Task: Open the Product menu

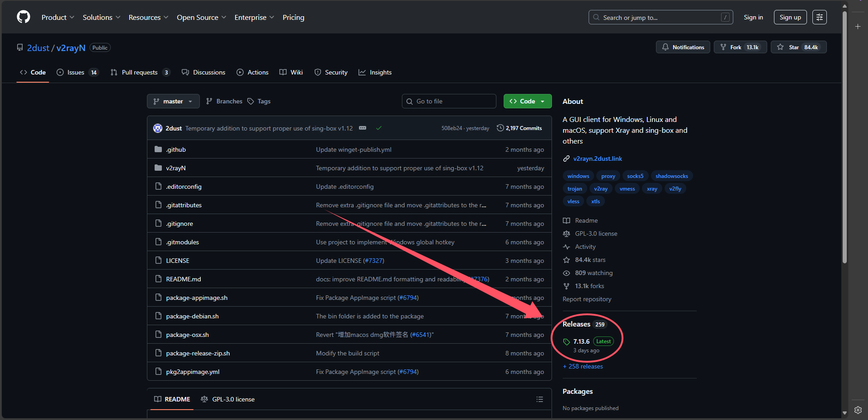Action: tap(58, 17)
